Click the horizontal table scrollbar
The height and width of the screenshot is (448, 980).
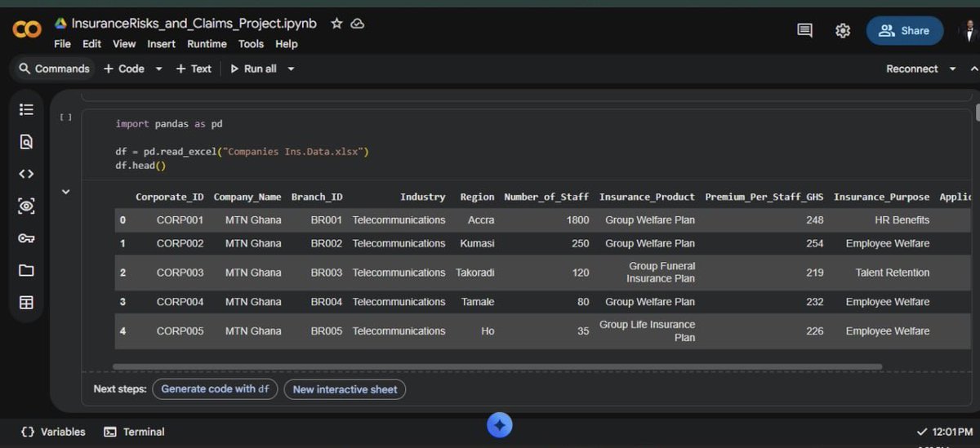tap(497, 366)
